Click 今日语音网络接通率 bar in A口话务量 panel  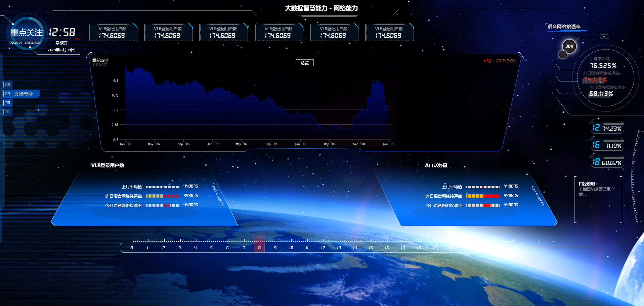[x=483, y=205]
